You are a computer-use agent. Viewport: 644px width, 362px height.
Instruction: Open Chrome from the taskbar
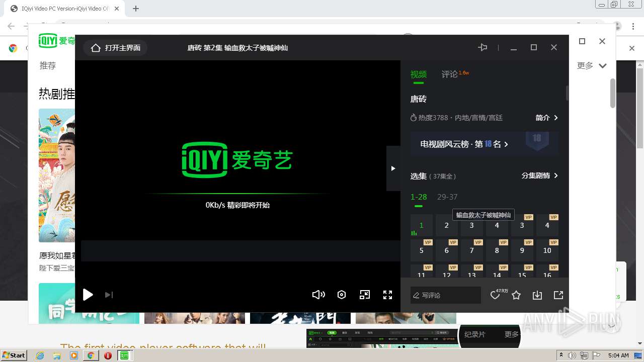(91, 355)
